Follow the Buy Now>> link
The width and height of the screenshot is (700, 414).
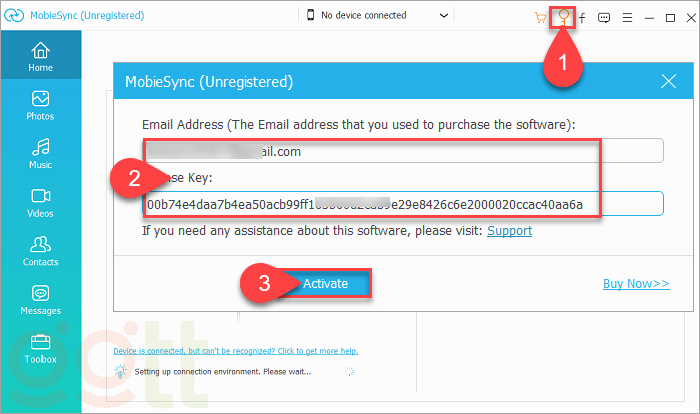coord(636,284)
